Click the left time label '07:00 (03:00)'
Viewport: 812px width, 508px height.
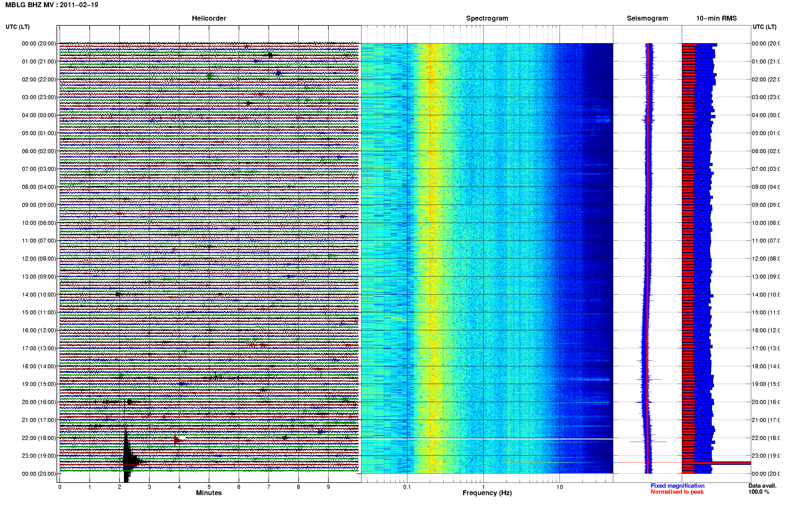[39, 169]
